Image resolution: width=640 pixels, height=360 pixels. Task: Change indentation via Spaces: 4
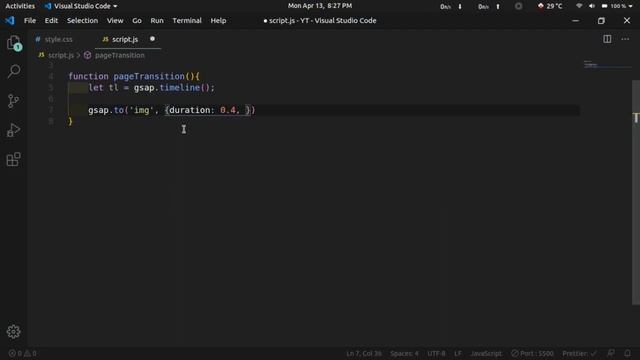(404, 353)
